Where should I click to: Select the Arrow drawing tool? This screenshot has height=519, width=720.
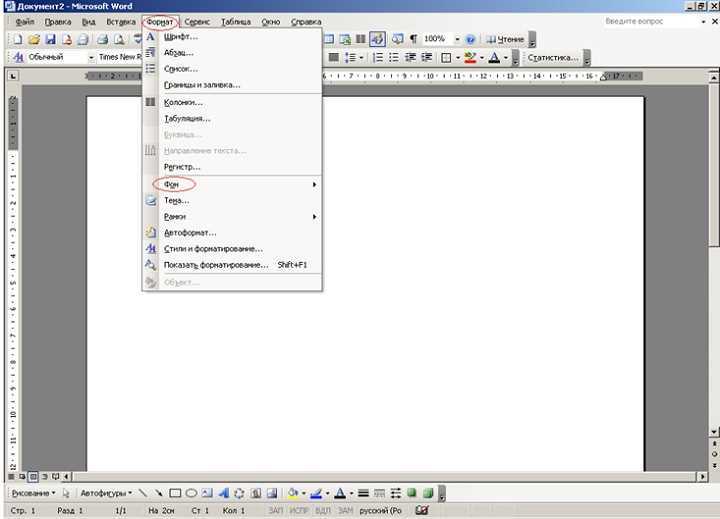click(x=159, y=493)
